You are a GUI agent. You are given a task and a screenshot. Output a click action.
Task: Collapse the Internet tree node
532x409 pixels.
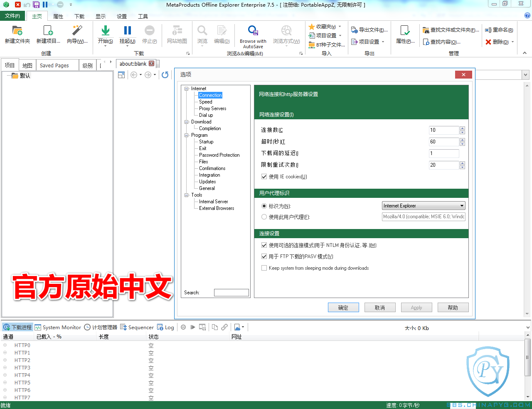pyautogui.click(x=187, y=89)
